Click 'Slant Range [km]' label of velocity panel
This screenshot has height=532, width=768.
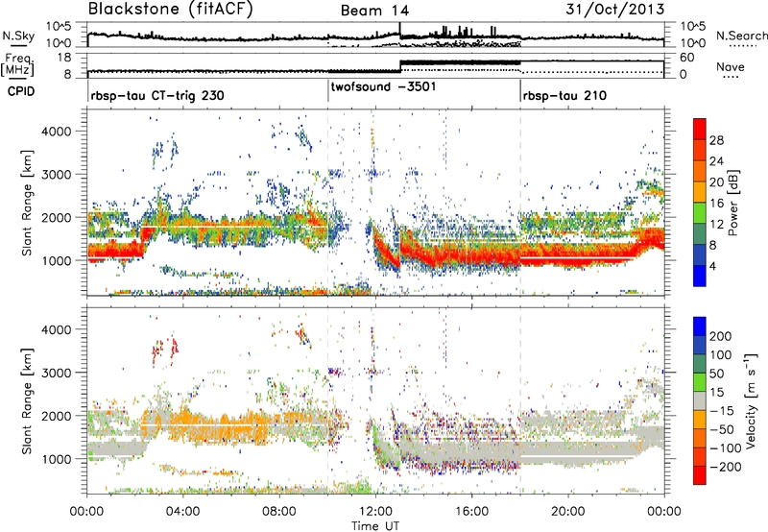click(x=27, y=400)
